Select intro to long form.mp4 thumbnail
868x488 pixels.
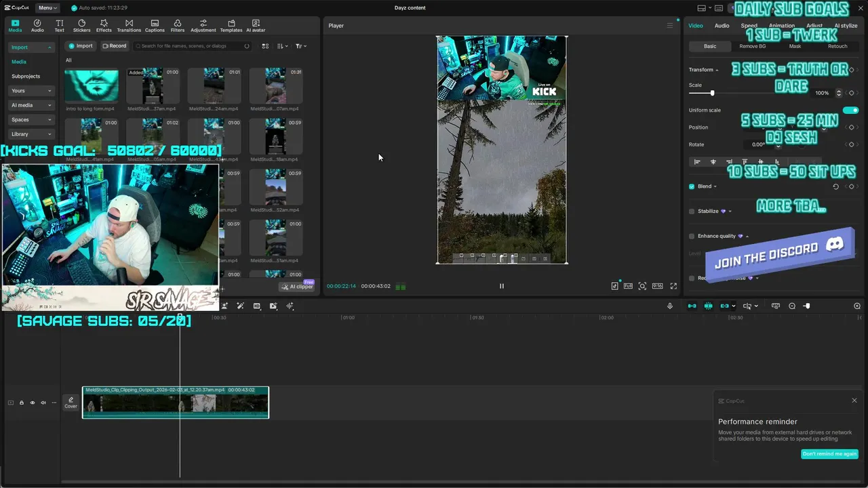(x=91, y=85)
